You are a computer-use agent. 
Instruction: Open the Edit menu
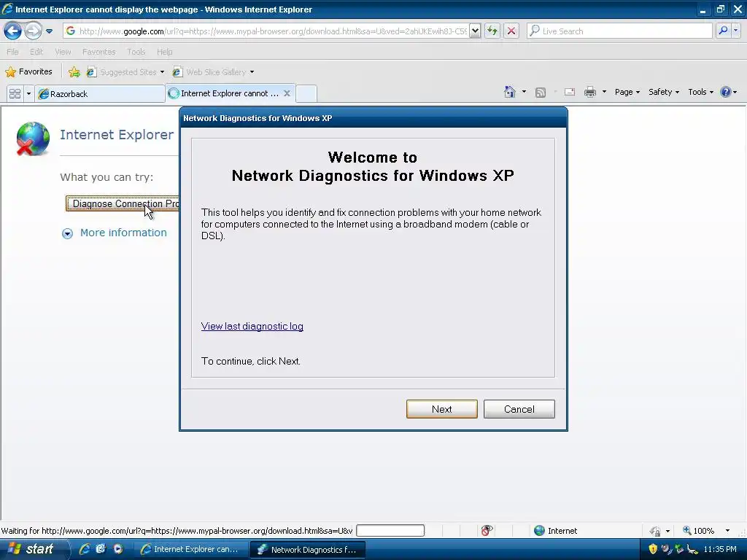[x=36, y=52]
